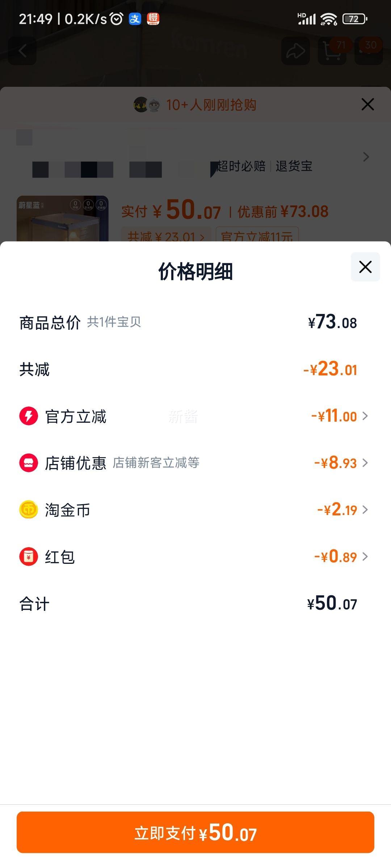Screen dimensions: 391x868
Task: Expand 淘金币 -¥2.19 details
Action: pyautogui.click(x=343, y=510)
